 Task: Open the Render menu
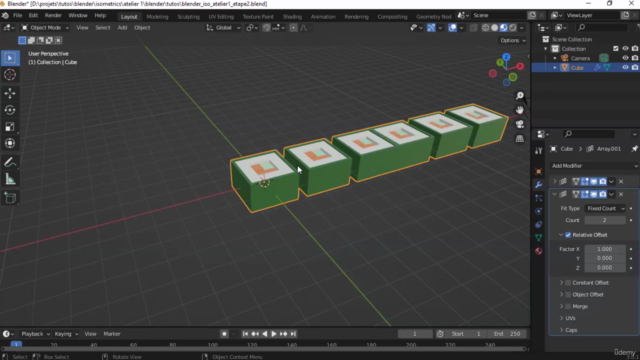(53, 16)
